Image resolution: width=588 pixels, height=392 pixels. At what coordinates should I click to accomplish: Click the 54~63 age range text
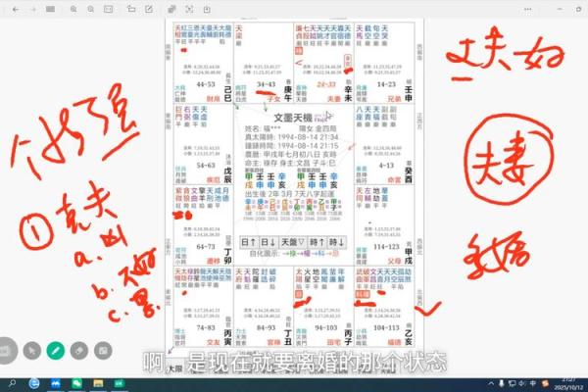pos(206,166)
